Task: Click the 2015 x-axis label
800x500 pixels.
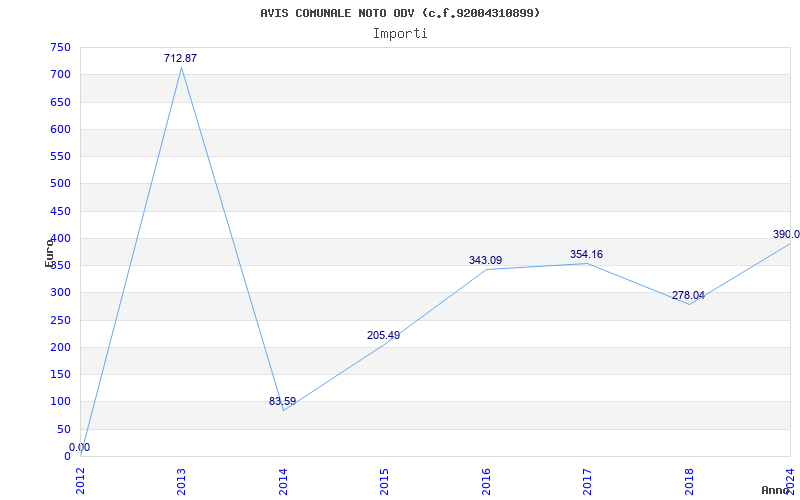Action: (384, 481)
